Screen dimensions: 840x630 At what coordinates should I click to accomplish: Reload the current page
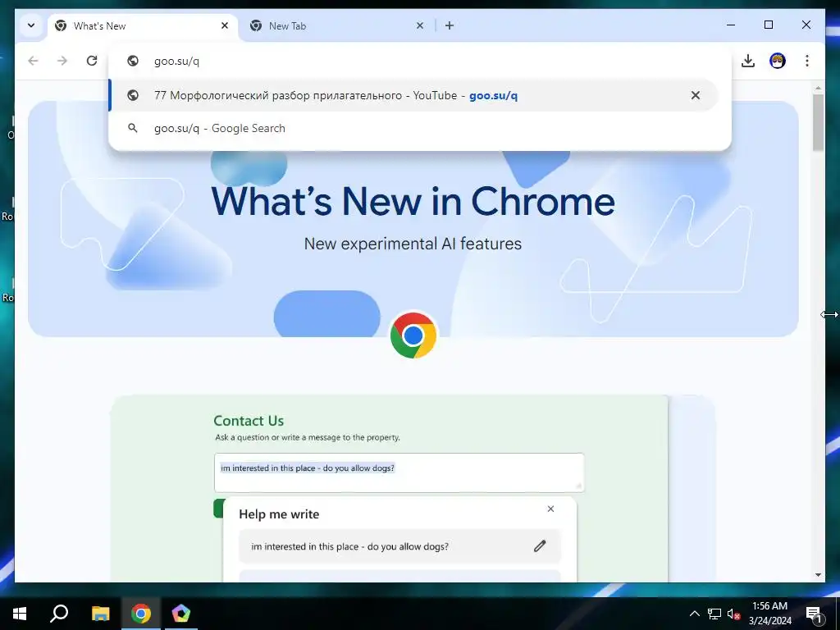(92, 61)
